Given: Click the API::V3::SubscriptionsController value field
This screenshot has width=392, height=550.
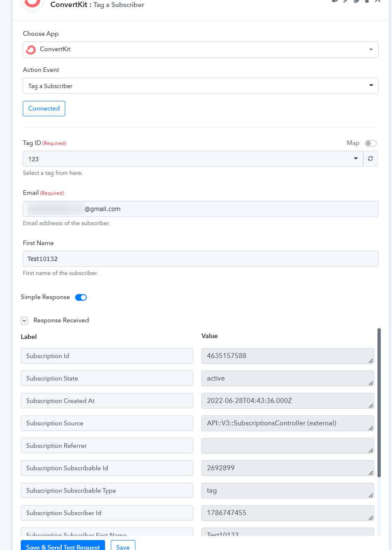Looking at the screenshot, I should (287, 423).
